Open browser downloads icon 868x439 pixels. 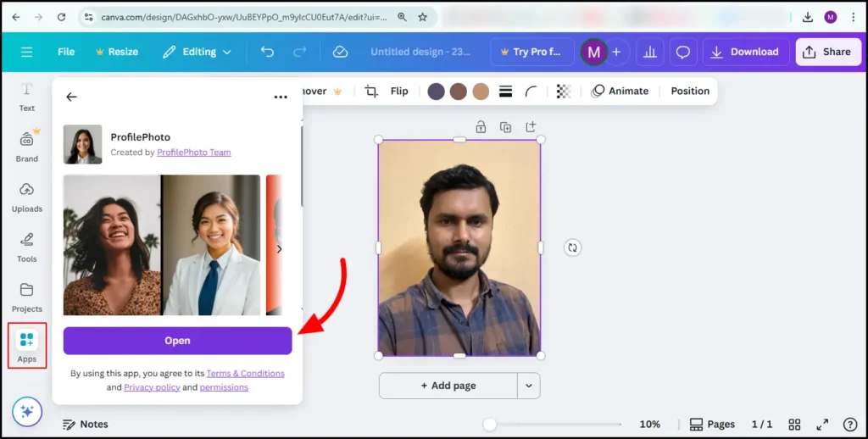tap(808, 17)
